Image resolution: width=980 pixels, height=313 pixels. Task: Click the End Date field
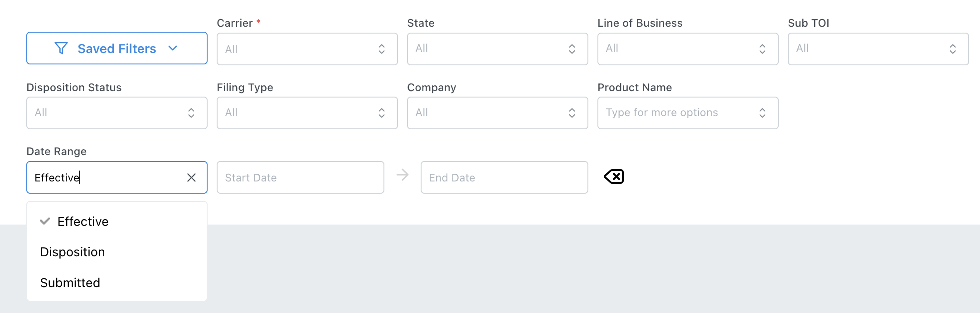(504, 177)
